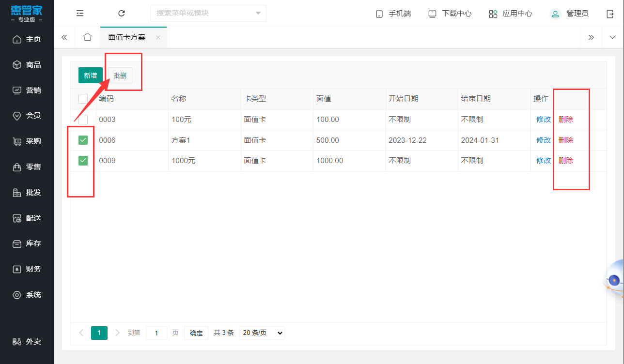Open 批发 sidebar module

point(27,193)
